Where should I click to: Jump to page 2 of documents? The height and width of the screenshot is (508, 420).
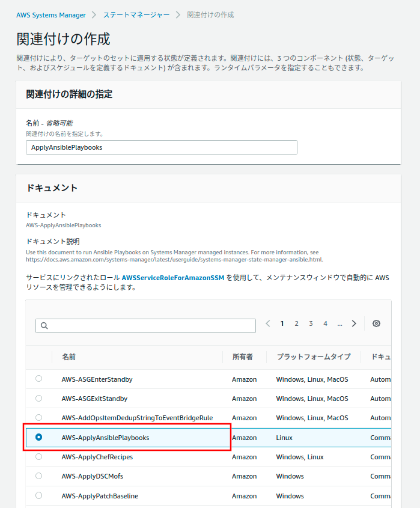click(x=296, y=323)
